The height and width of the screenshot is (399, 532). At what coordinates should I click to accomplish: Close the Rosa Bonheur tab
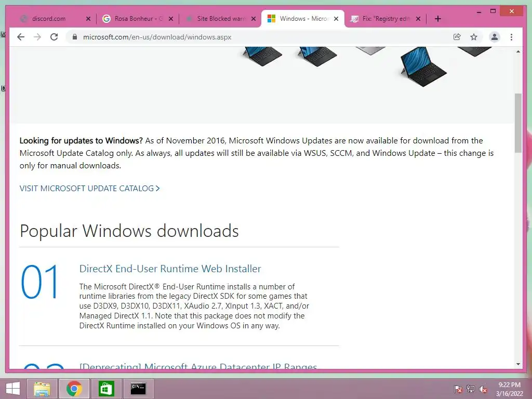pos(171,19)
